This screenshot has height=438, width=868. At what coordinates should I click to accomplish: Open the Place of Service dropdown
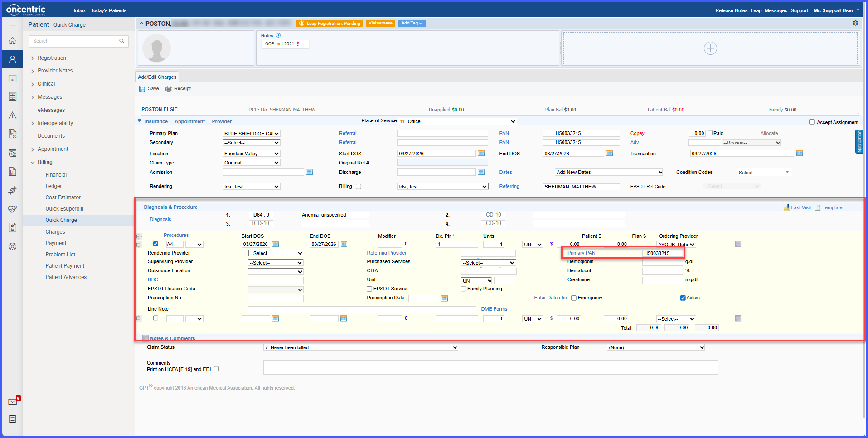click(457, 121)
